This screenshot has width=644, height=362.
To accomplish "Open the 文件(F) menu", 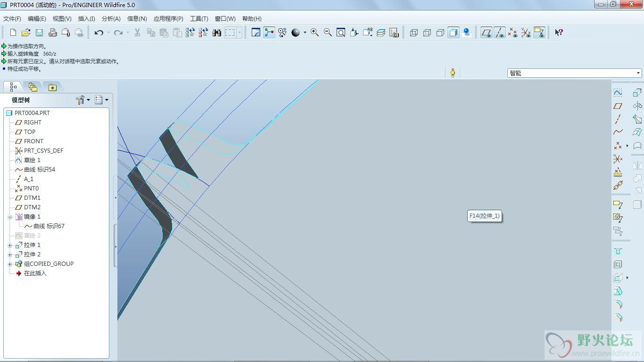I will click(12, 19).
